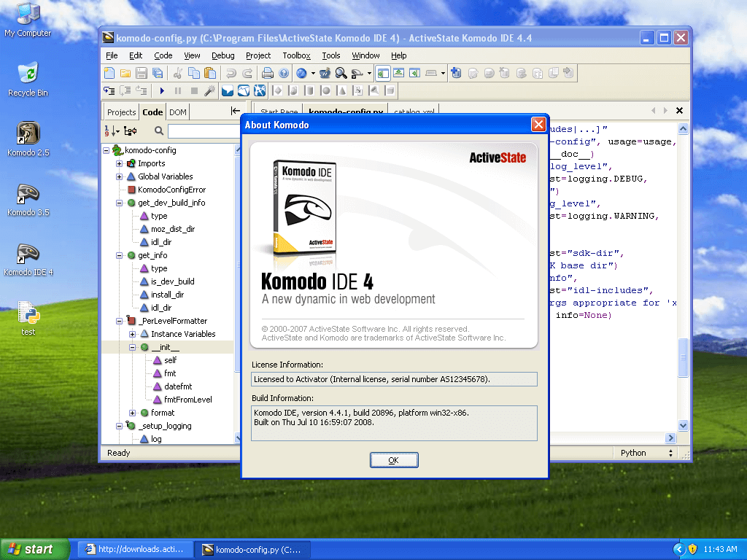Viewport: 747px width, 560px height.
Task: Select the Komodo 3.5 desktop icon
Action: pos(28,200)
